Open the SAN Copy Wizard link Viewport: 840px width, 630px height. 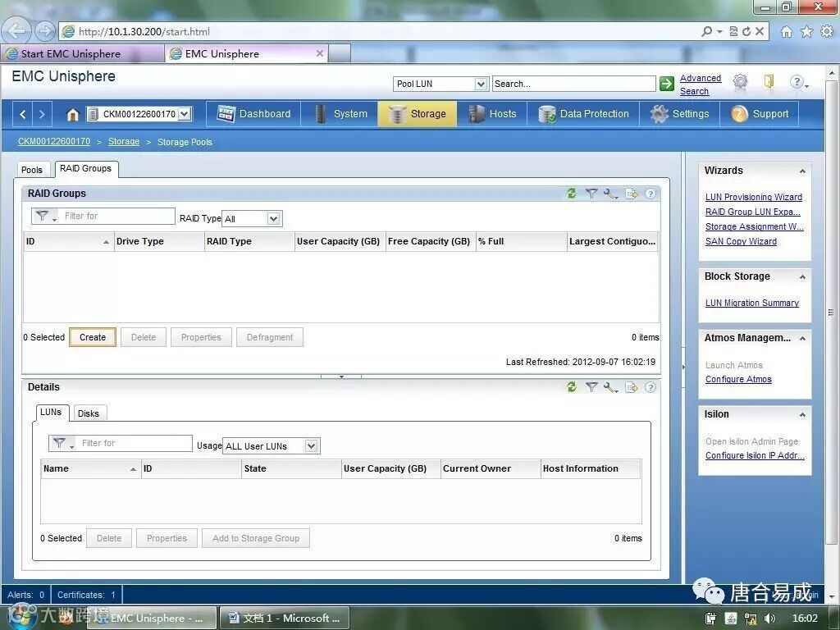741,242
